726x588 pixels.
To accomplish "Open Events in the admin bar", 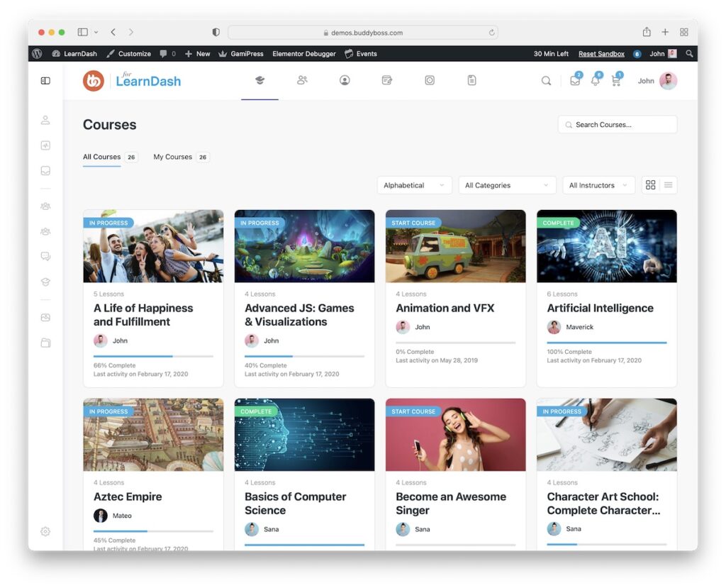I will pyautogui.click(x=361, y=54).
